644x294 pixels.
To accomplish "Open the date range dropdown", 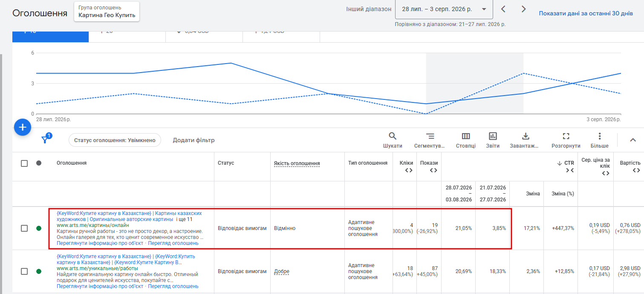I will tap(444, 9).
